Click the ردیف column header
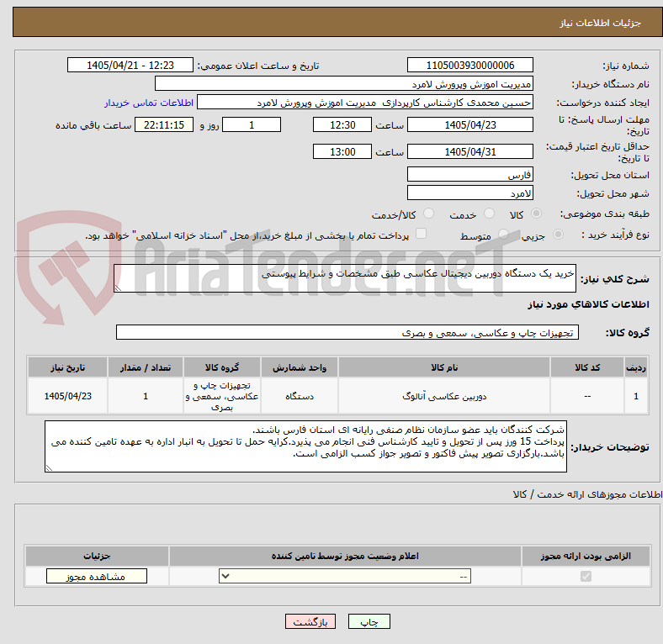The width and height of the screenshot is (663, 644). [636, 367]
